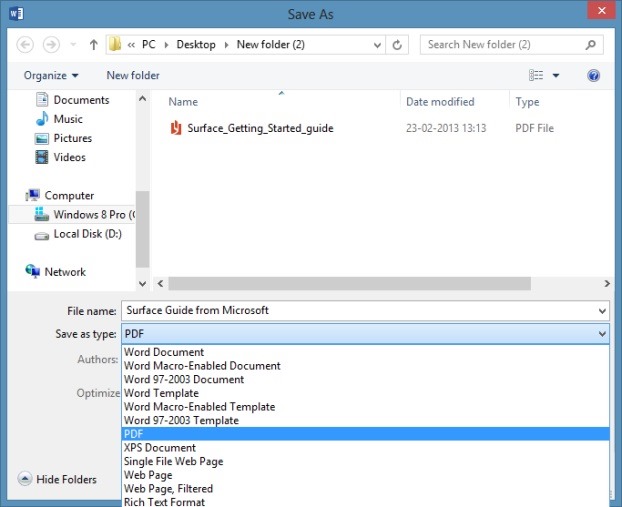Select Surface_Getting_Started_guide file
The width and height of the screenshot is (622, 507).
click(x=260, y=128)
